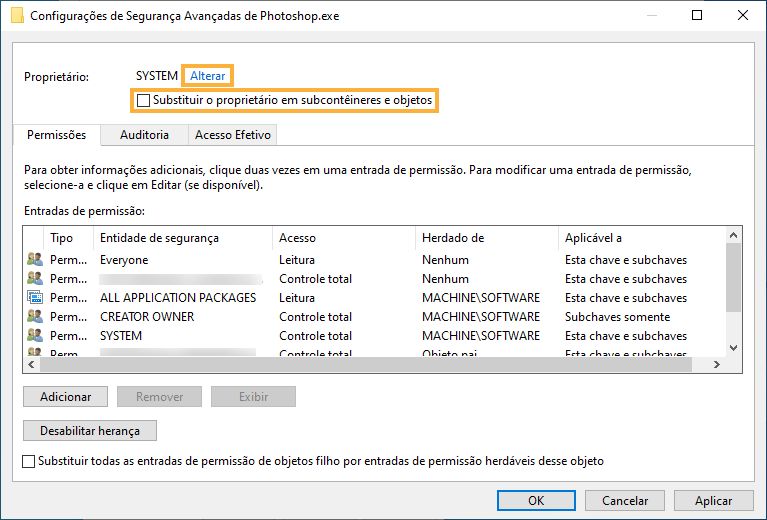767x520 pixels.
Task: Click the permission list scroll up arrow
Action: click(x=733, y=235)
